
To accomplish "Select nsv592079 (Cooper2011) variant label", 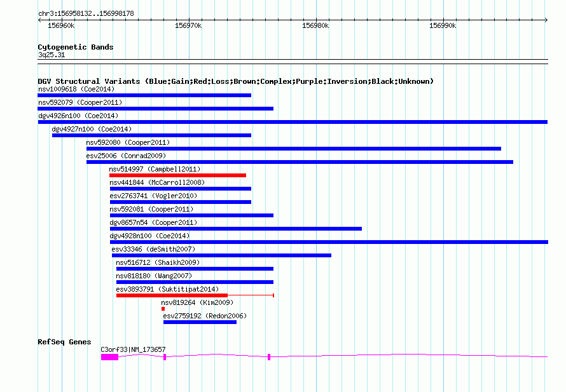I will 80,102.
